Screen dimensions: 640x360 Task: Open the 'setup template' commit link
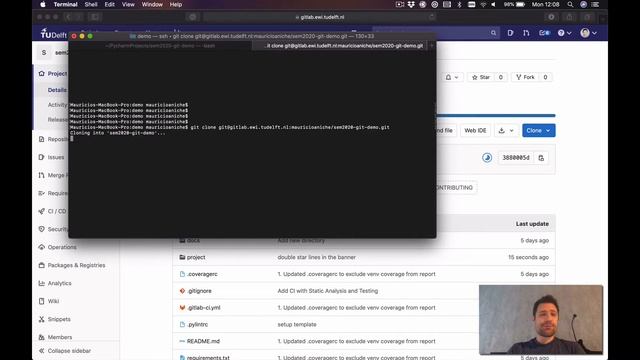pos(297,324)
